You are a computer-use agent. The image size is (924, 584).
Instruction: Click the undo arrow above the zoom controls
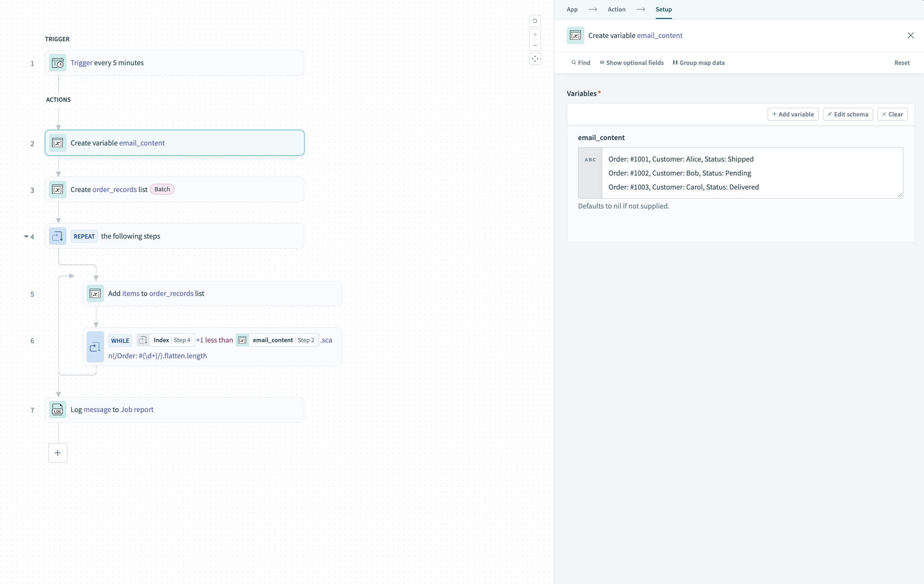535,21
